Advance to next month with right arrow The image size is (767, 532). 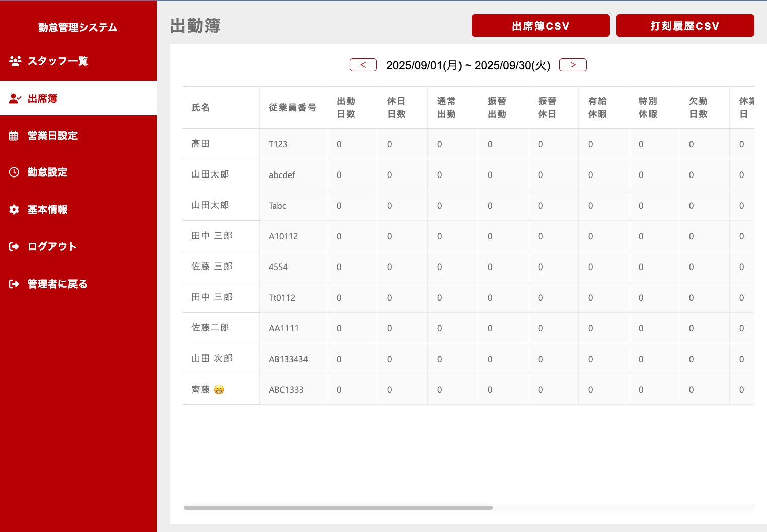point(573,65)
